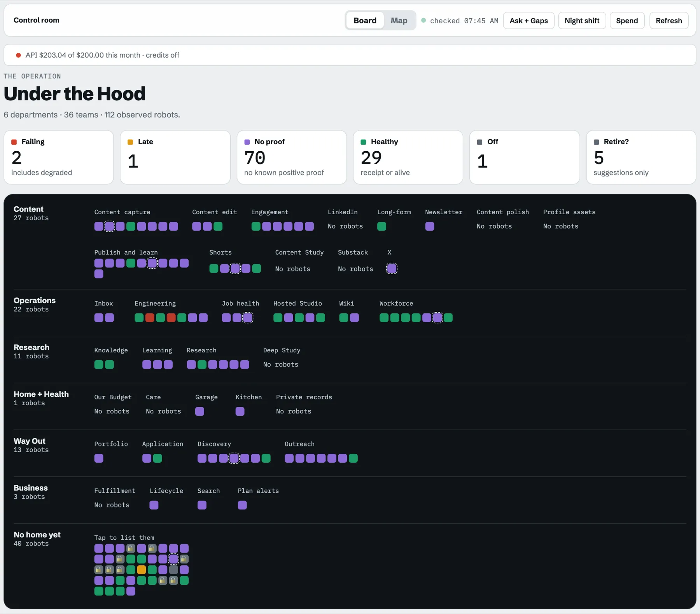Select the green robot under Application

157,458
